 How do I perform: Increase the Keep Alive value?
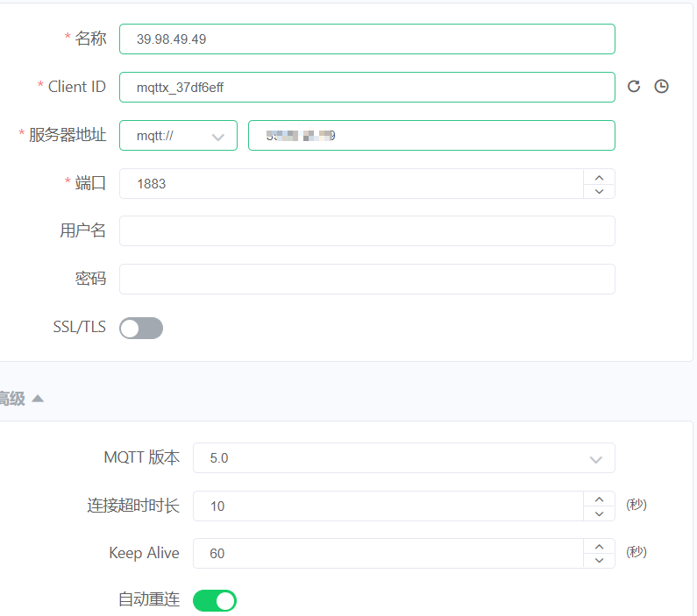pyautogui.click(x=599, y=547)
